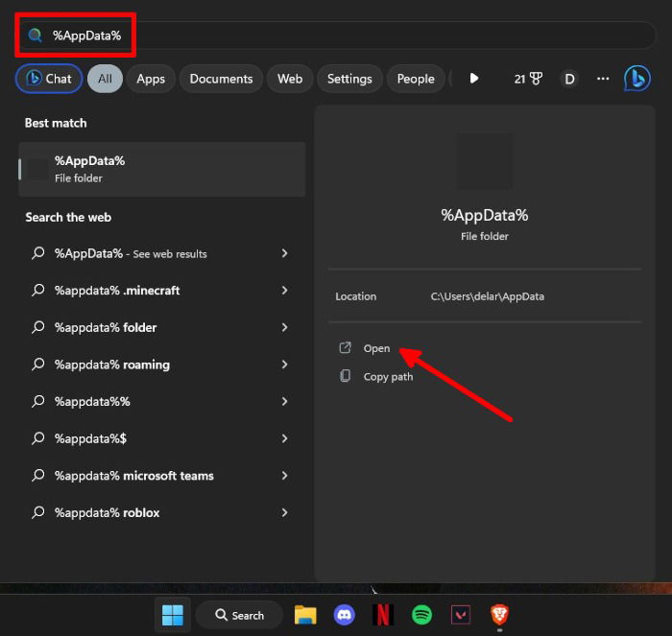Open the Windows Start button
Screen dimensions: 672x636
173,615
